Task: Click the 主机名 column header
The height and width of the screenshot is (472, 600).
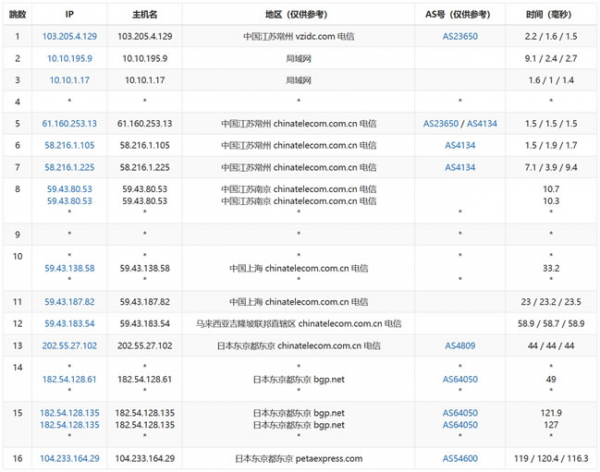Action: coord(145,15)
